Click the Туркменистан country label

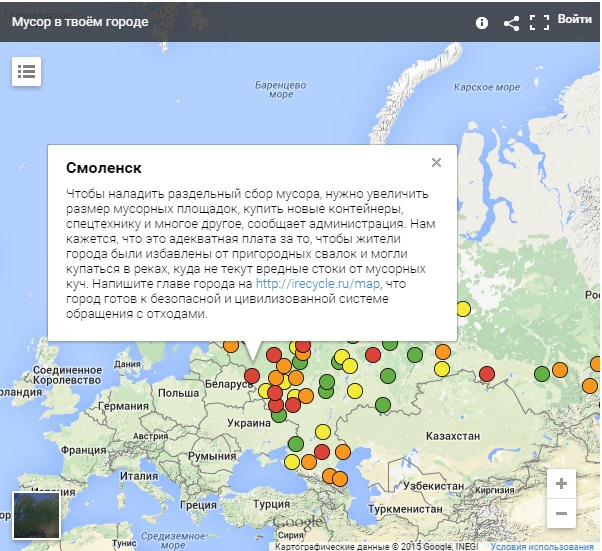(405, 509)
